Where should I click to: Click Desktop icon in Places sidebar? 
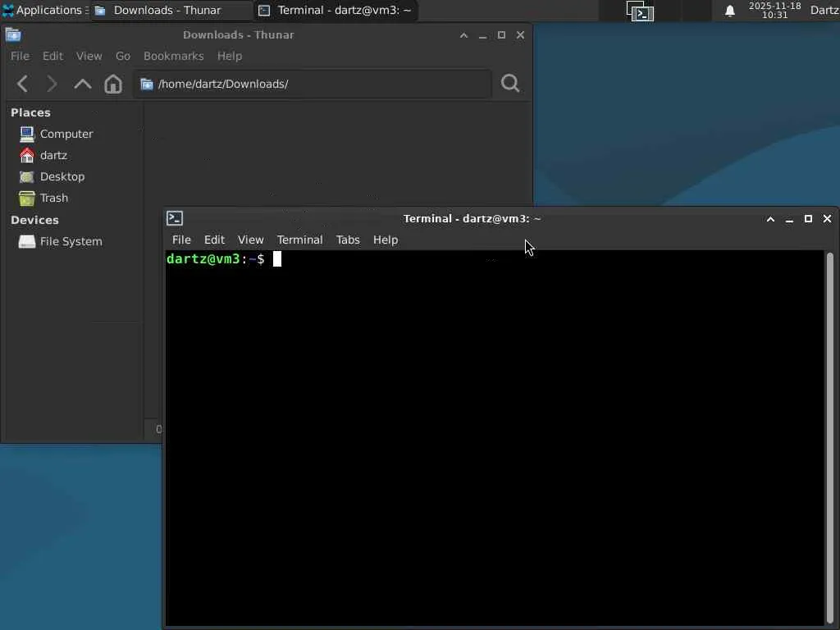(27, 177)
